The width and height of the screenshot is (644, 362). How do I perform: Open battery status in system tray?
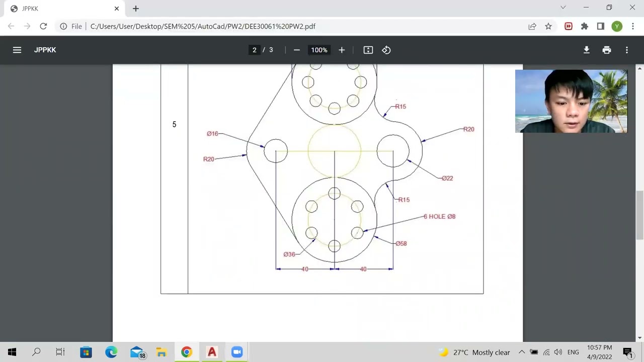click(534, 352)
